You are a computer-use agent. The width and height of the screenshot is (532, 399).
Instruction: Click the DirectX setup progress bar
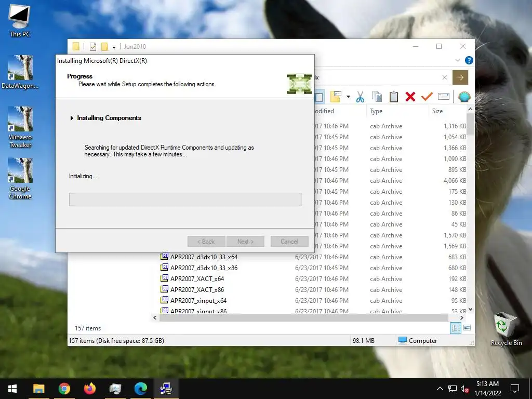[x=185, y=199]
